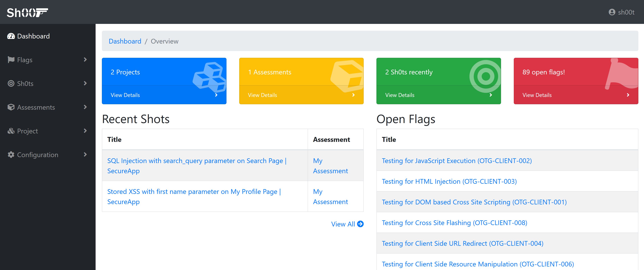644x270 pixels.
Task: Open the sh00t user menu
Action: pyautogui.click(x=621, y=12)
